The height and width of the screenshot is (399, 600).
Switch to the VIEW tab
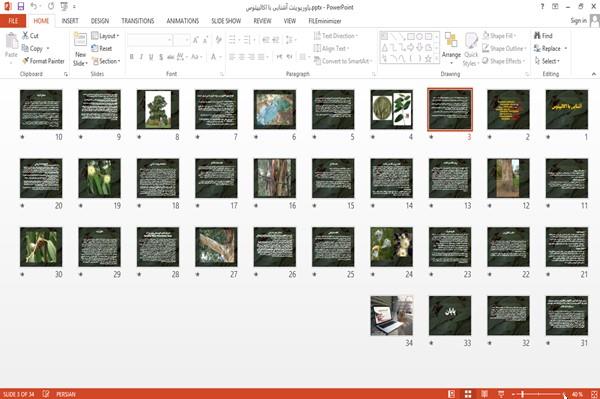[x=290, y=21]
